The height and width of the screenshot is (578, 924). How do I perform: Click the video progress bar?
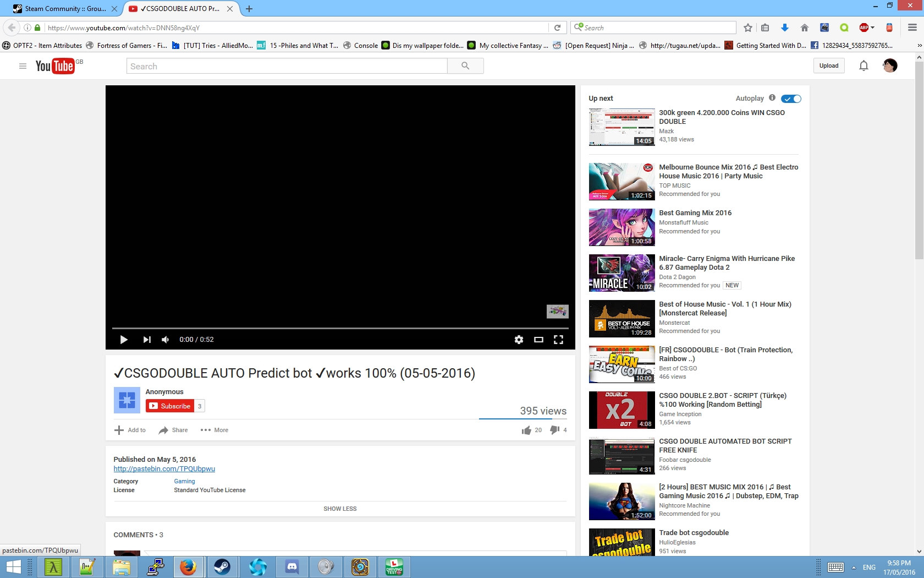[340, 328]
